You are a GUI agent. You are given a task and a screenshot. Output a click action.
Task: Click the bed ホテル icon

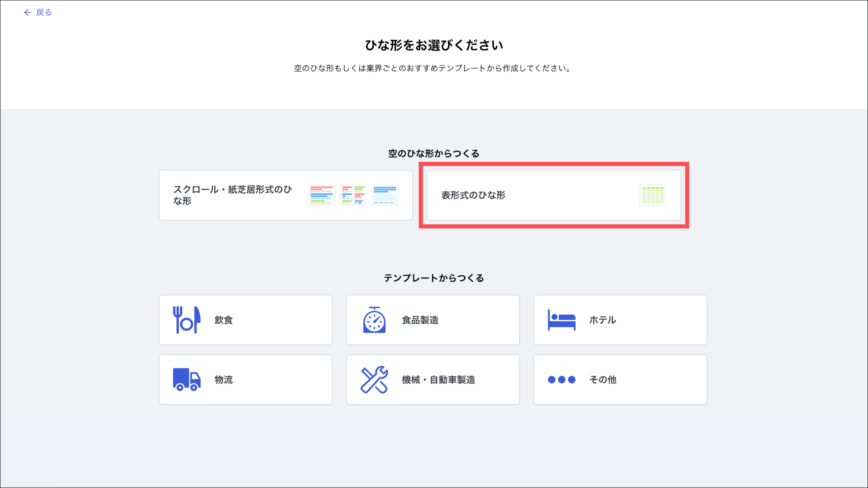click(562, 320)
